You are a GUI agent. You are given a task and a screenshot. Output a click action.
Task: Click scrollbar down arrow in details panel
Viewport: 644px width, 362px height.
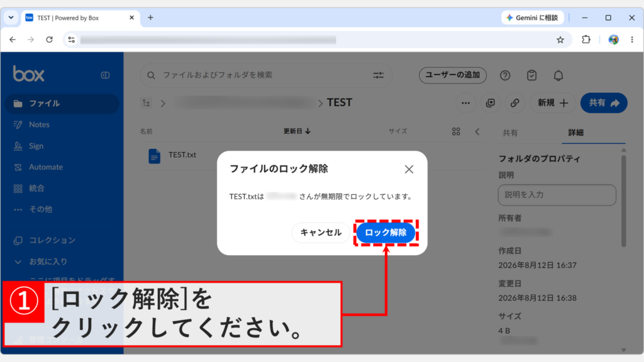coord(623,350)
